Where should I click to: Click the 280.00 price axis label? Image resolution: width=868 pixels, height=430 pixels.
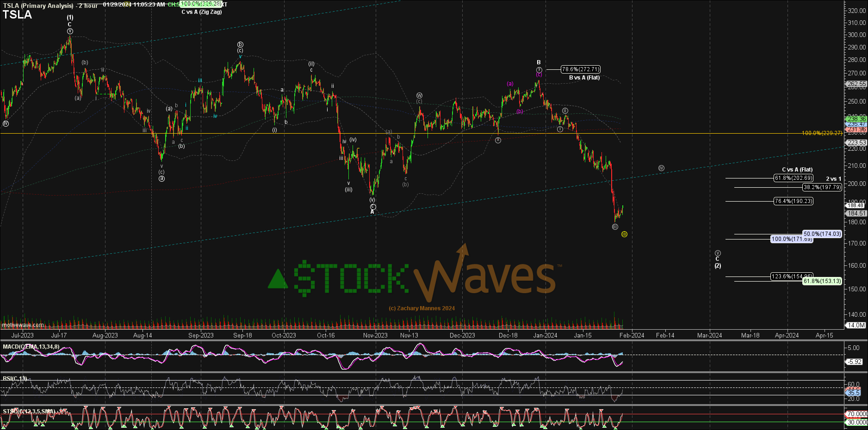[x=857, y=60]
